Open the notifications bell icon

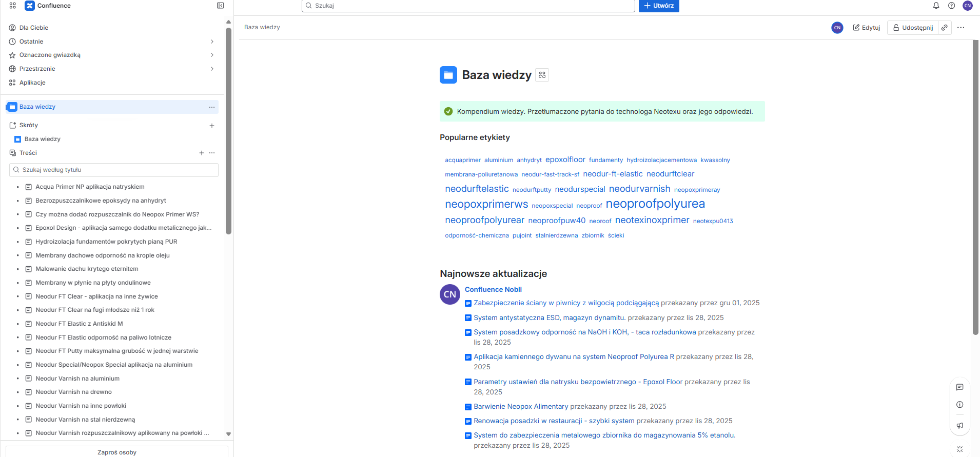click(936, 6)
